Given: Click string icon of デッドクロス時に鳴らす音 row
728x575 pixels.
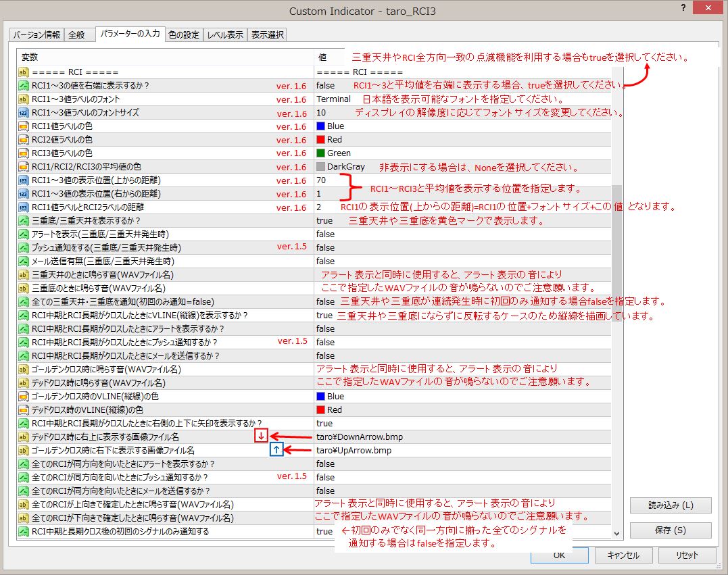Looking at the screenshot, I should click(x=23, y=383).
